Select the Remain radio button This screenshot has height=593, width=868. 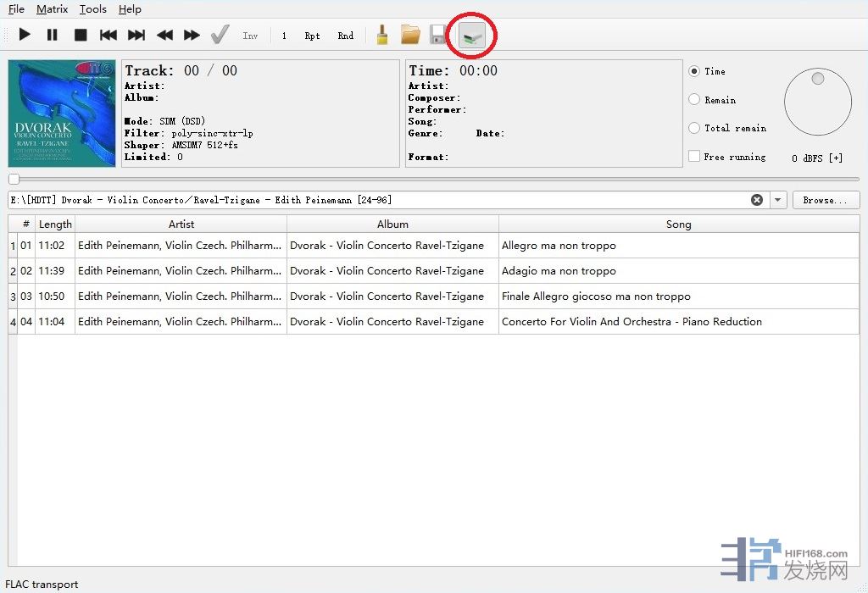click(x=694, y=100)
